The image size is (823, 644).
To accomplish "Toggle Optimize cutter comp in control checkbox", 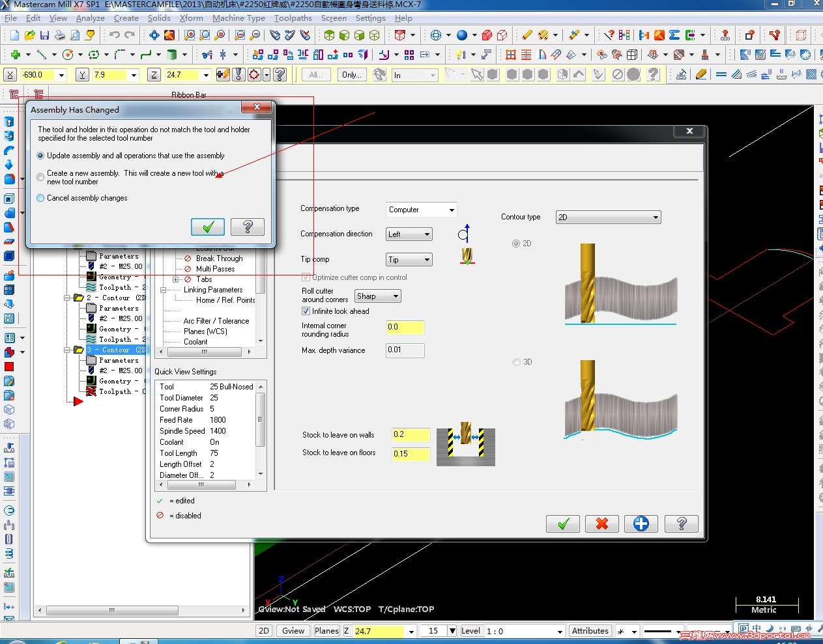I will [x=306, y=277].
